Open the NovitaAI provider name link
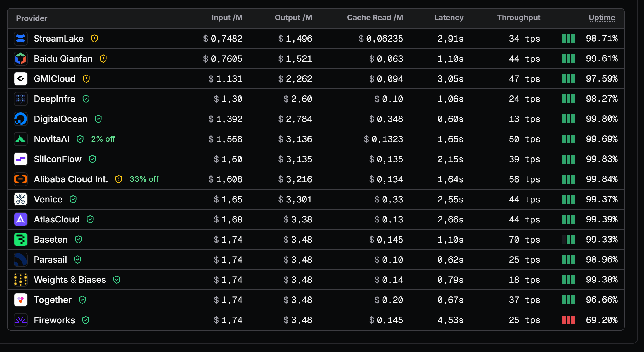 click(52, 139)
